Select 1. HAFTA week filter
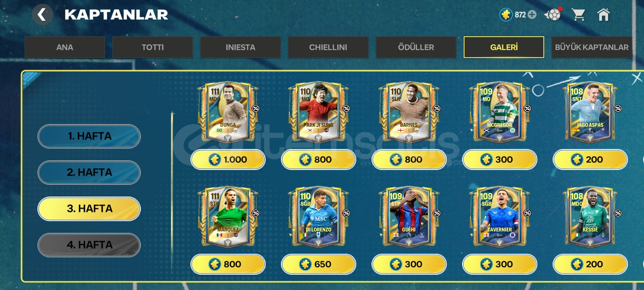Screen dimensions: 644x290 (x=89, y=136)
